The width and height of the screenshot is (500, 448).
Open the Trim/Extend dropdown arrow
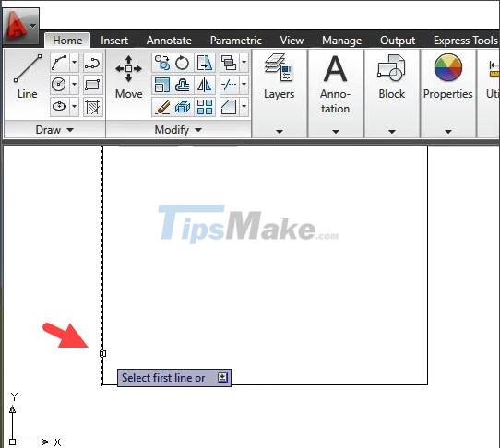tap(244, 85)
